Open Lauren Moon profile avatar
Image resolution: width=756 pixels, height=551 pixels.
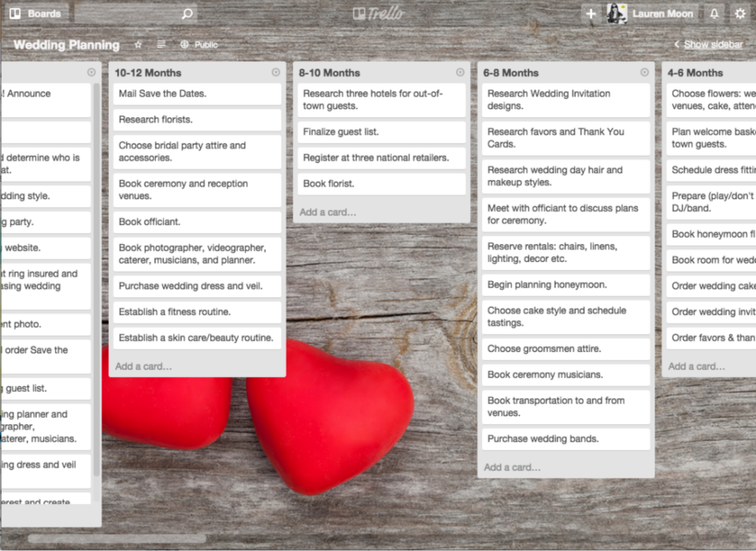(617, 13)
